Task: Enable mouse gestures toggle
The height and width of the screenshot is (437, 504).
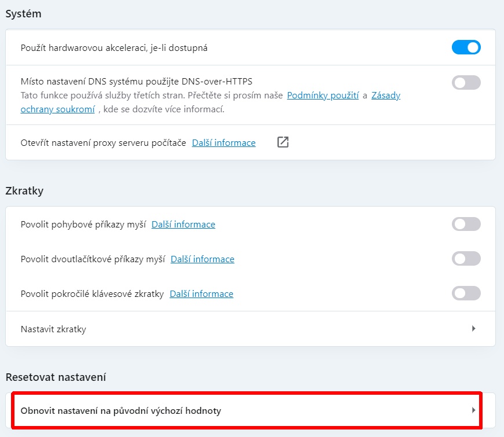Action: 466,224
